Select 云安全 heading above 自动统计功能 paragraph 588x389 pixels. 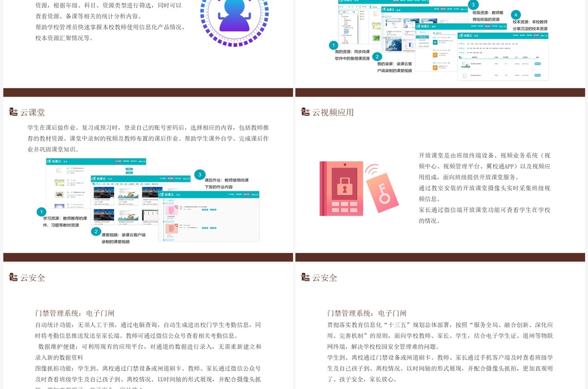click(33, 278)
